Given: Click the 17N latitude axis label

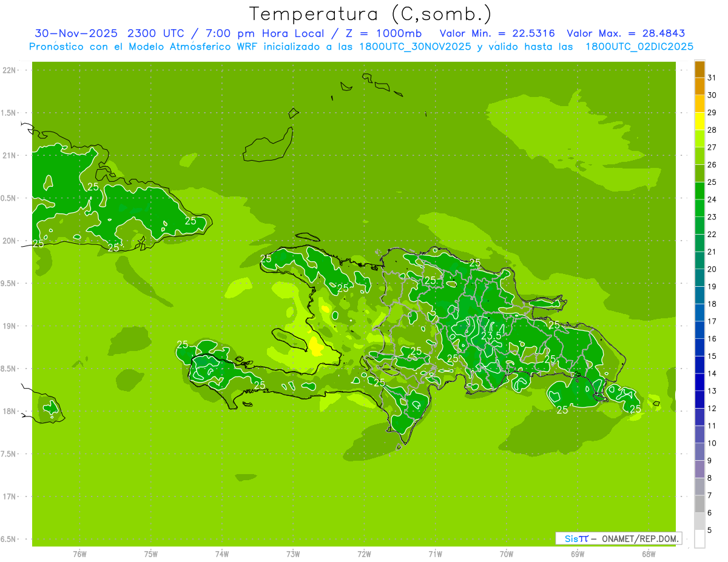Looking at the screenshot, I should pos(9,497).
